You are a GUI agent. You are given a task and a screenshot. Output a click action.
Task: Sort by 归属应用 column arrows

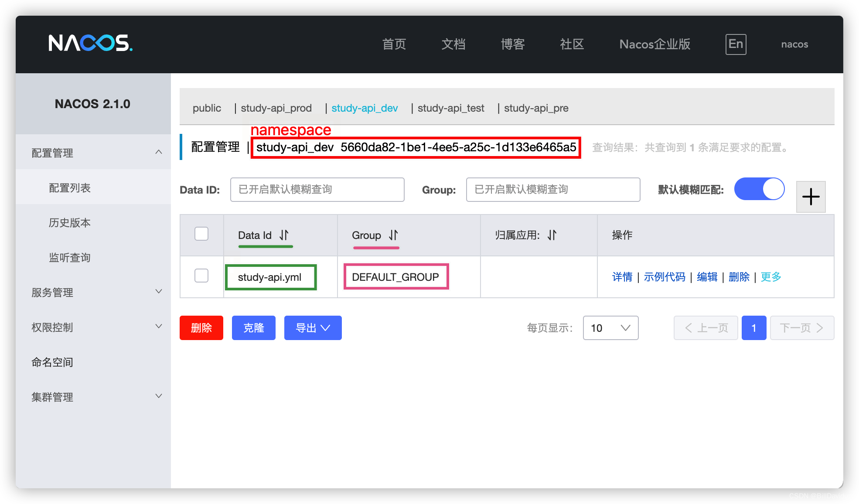(x=552, y=235)
